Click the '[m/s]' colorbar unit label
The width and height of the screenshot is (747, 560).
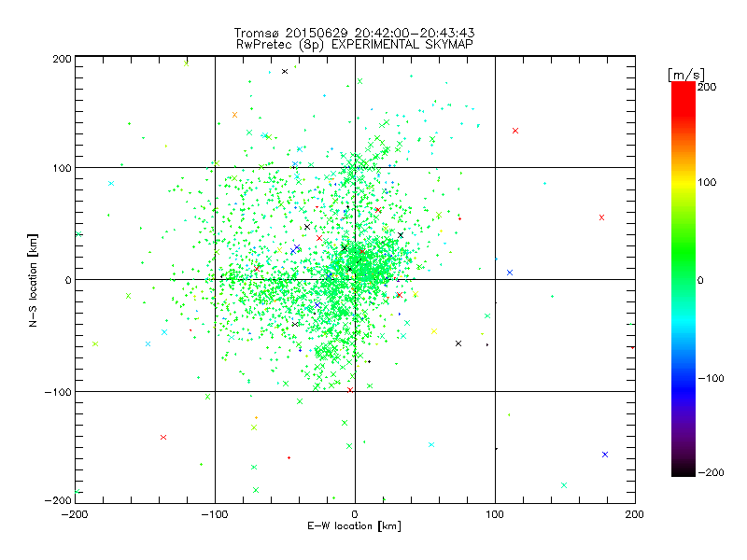pyautogui.click(x=685, y=75)
